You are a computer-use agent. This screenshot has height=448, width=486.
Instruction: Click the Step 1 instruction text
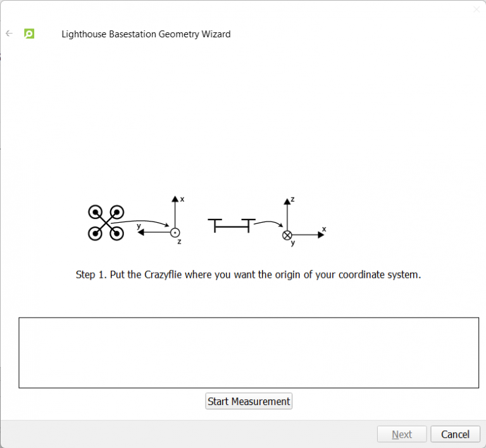(248, 275)
